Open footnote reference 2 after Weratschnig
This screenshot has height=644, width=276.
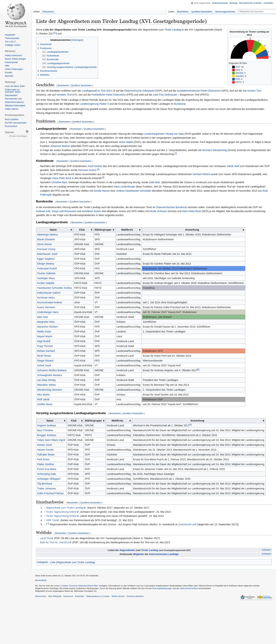(176, 153)
